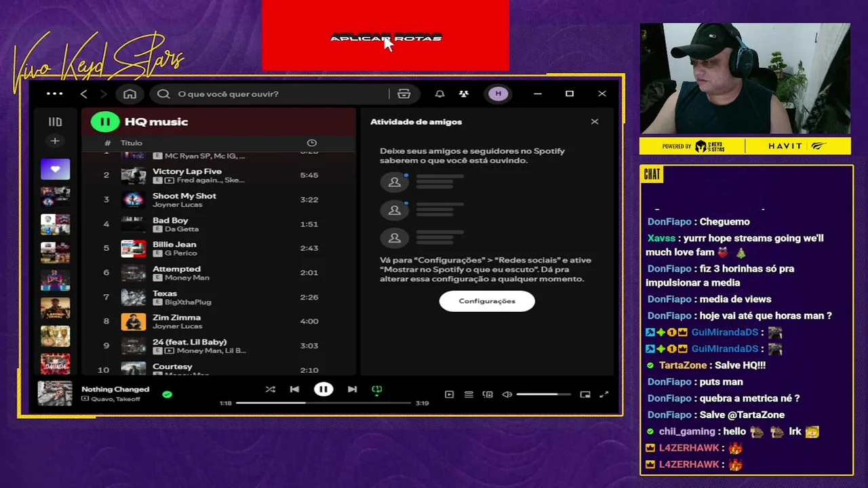Click the Título column header
Screen dimensions: 868x488
132,143
